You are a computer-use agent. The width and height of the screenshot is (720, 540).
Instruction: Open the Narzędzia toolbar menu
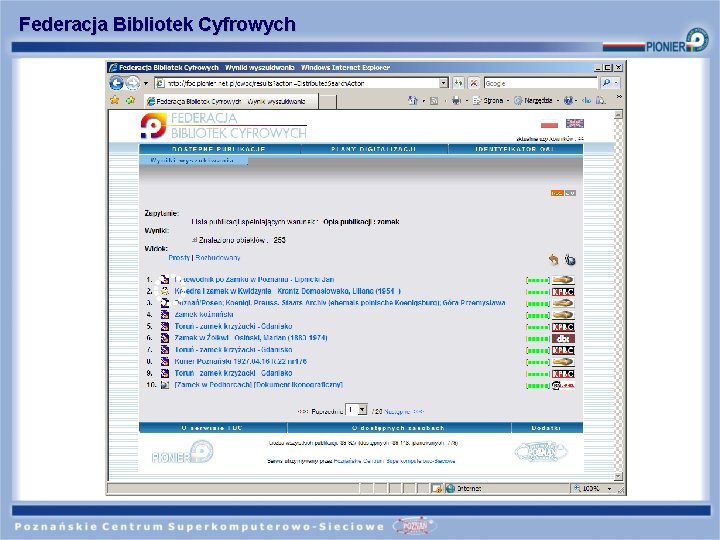534,101
